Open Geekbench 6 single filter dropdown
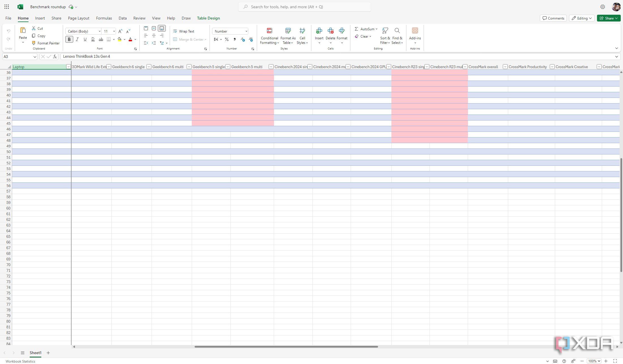This screenshot has width=623, height=364. pyautogui.click(x=149, y=67)
